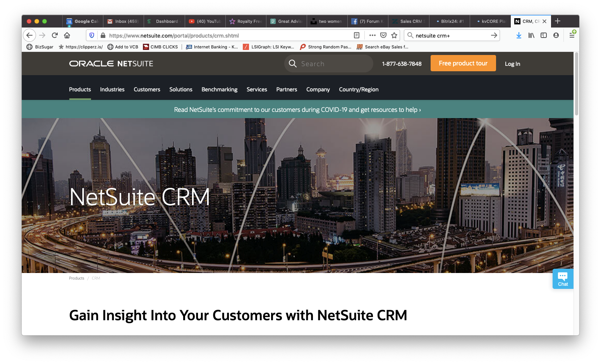The image size is (601, 364).
Task: Open clipperz.is bookmark
Action: tap(81, 47)
